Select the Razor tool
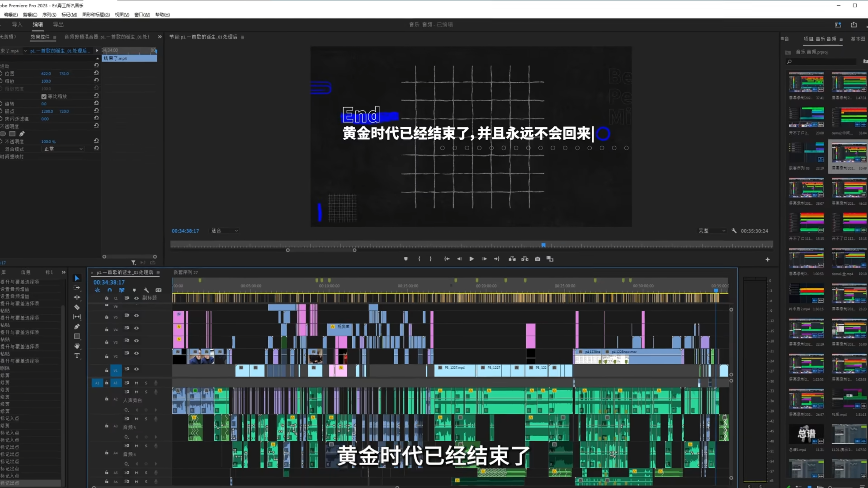Image resolution: width=868 pixels, height=488 pixels. click(77, 307)
